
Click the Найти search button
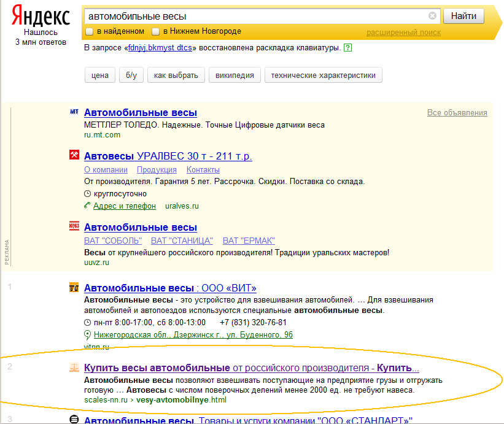463,16
